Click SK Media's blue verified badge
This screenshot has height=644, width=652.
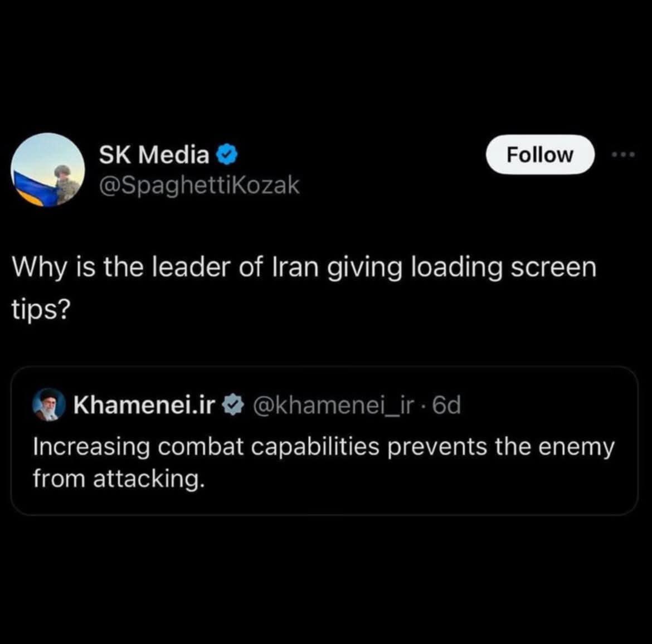(227, 155)
